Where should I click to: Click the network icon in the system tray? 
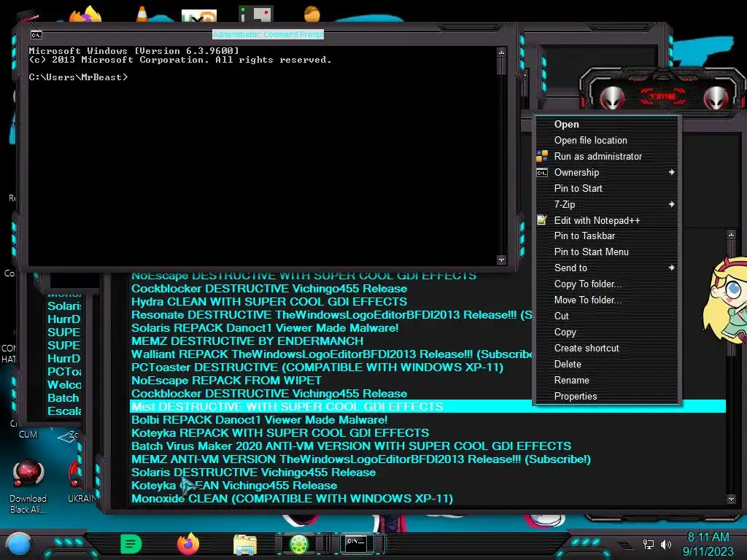(649, 544)
